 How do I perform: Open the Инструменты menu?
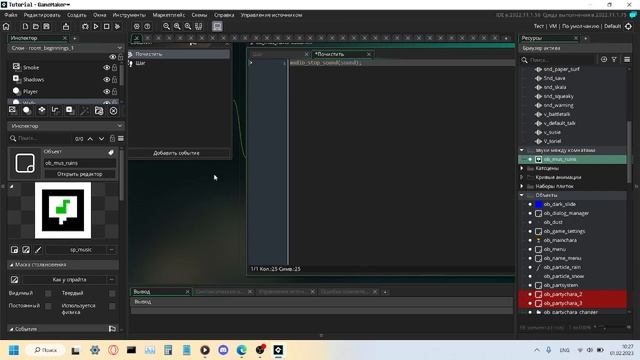[129, 15]
